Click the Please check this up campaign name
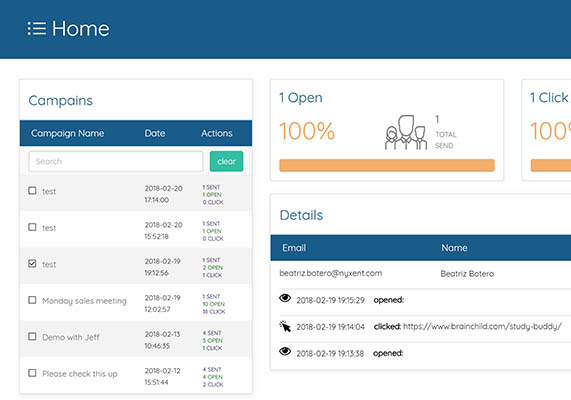Image resolution: width=571 pixels, height=400 pixels. point(80,374)
